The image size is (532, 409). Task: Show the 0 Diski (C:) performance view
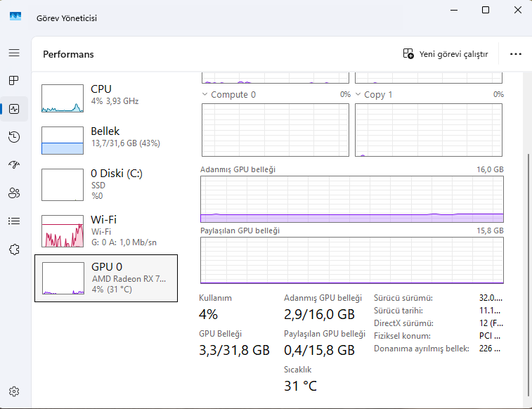point(105,183)
